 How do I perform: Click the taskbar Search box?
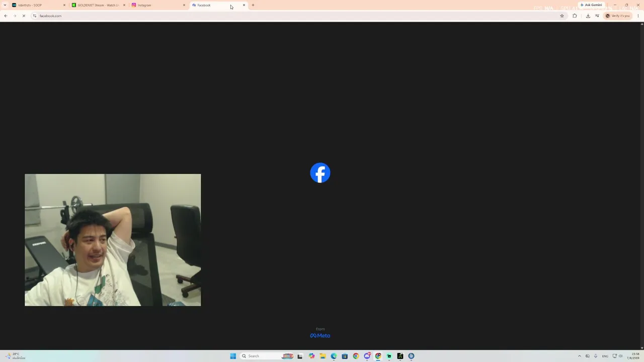[267, 356]
